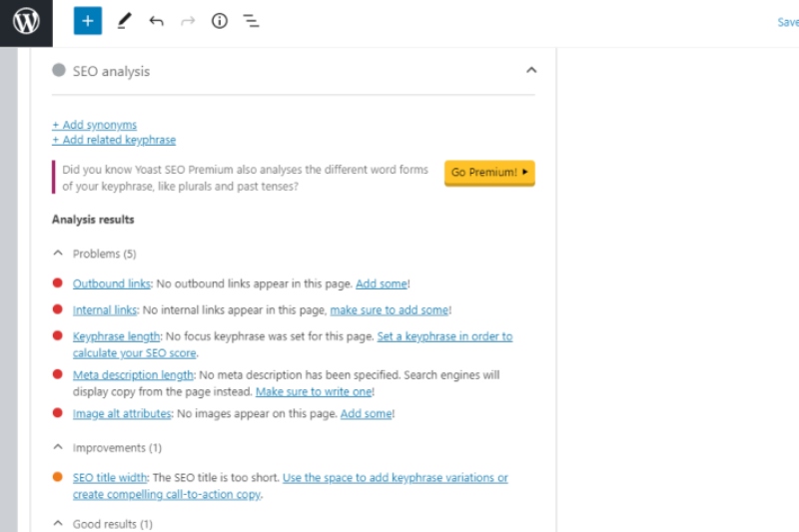Screen dimensions: 799x532
Task: Open the Image alt attributes link
Action: pos(122,414)
